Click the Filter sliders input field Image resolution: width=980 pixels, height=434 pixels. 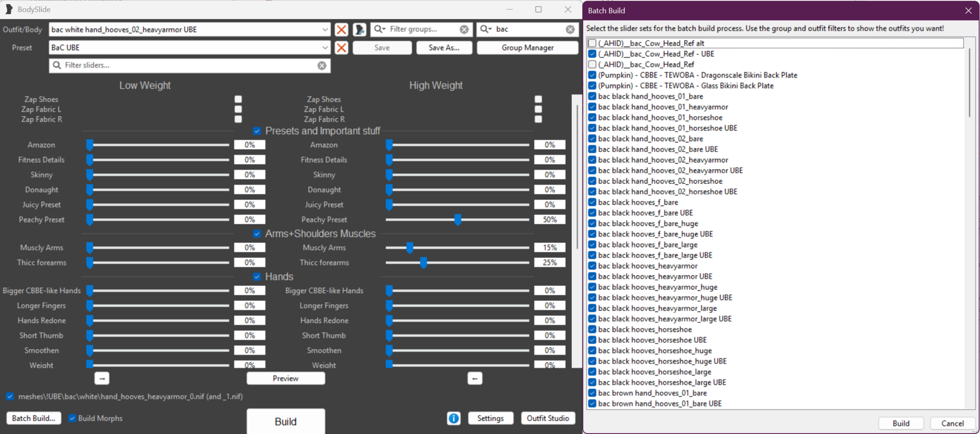point(189,65)
